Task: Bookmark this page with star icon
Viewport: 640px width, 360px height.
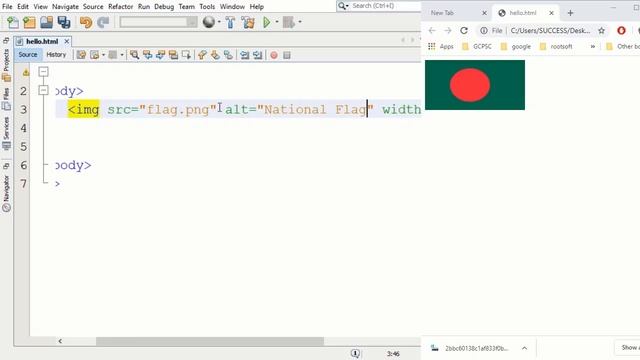Action: pyautogui.click(x=601, y=31)
